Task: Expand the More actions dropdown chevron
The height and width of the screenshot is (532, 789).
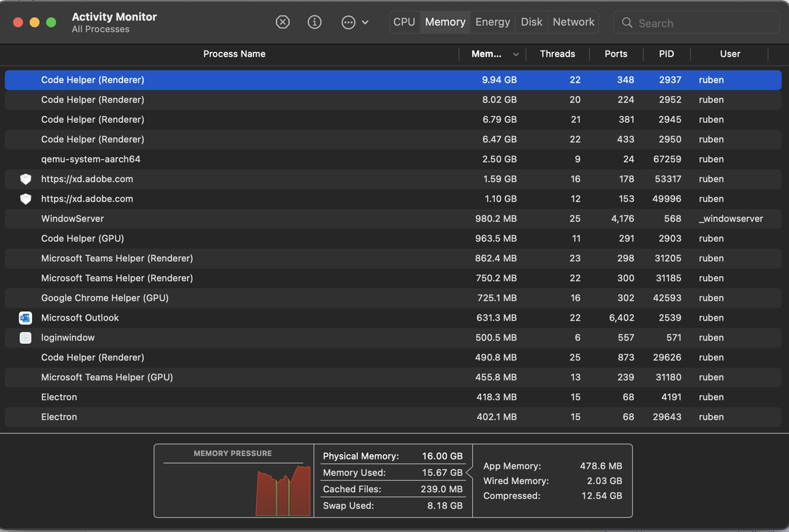Action: click(x=365, y=22)
